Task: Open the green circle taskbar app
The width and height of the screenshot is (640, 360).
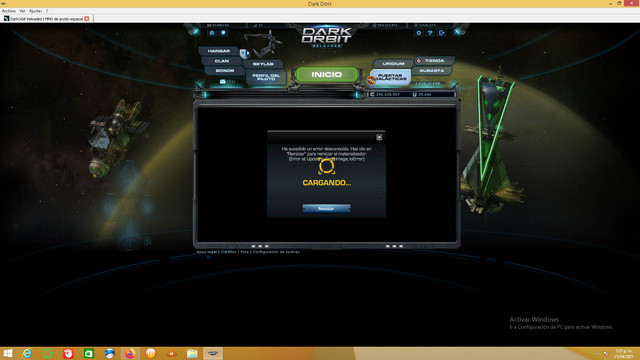Action: click(x=48, y=353)
